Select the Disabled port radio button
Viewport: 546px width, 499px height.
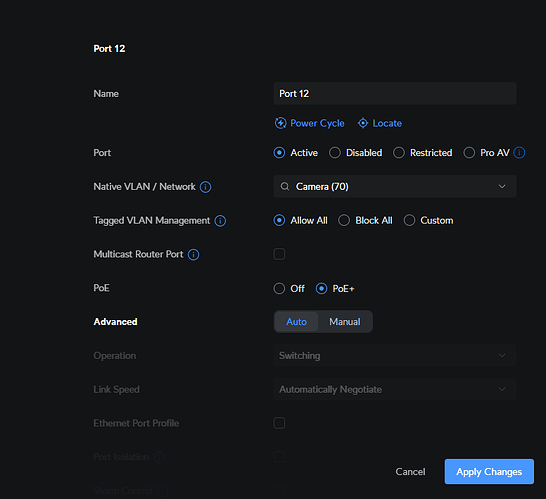coord(335,153)
